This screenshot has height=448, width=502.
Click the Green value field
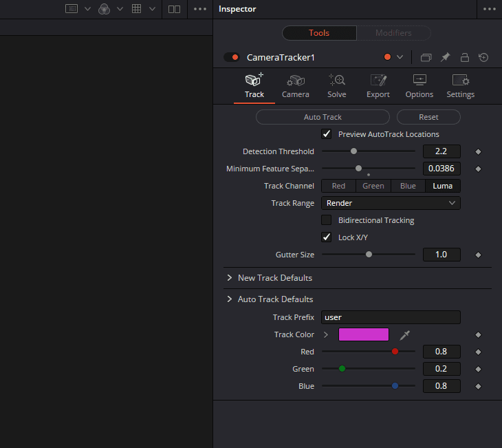(x=441, y=369)
